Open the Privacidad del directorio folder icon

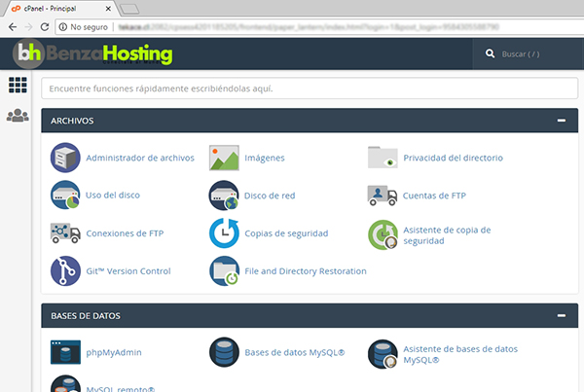click(383, 158)
